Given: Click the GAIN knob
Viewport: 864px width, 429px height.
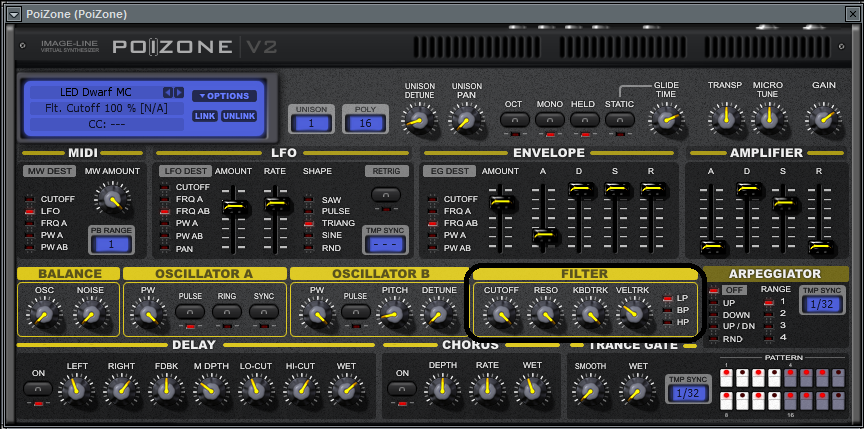Looking at the screenshot, I should tap(823, 120).
